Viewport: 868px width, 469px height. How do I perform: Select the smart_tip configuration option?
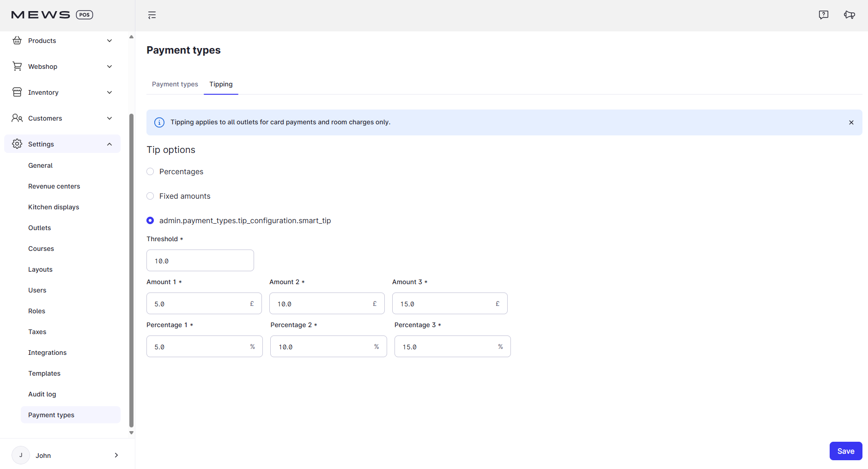[150, 220]
